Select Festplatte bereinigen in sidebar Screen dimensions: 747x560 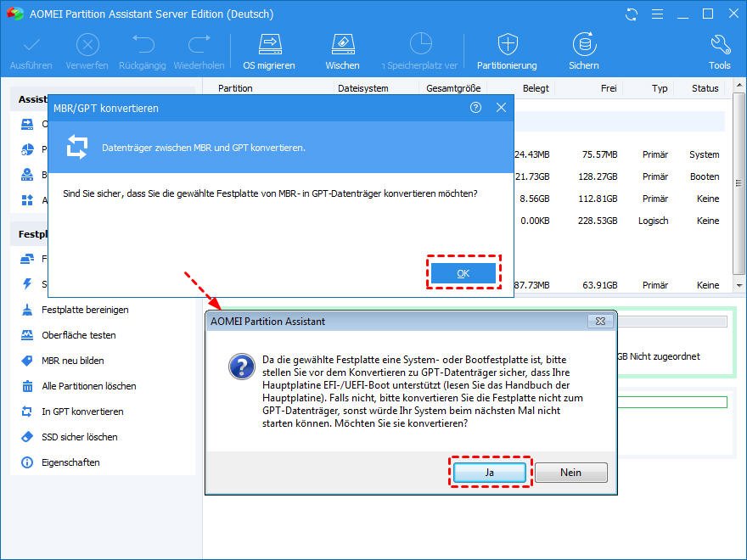(x=85, y=310)
